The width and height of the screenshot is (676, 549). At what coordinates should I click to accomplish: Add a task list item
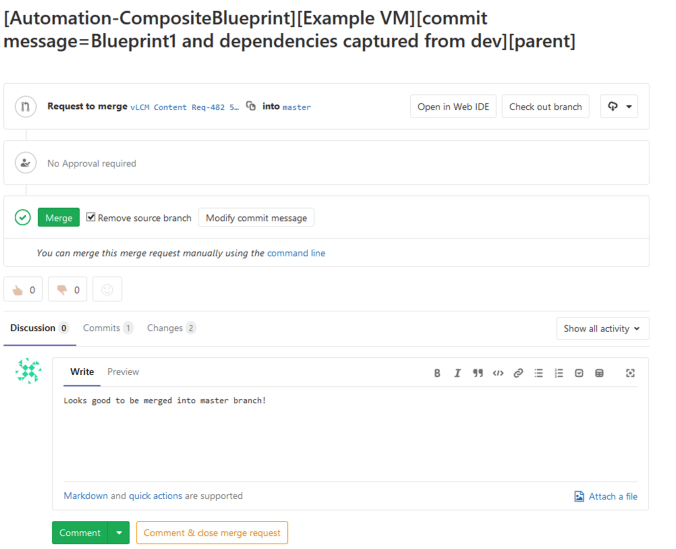pos(579,373)
